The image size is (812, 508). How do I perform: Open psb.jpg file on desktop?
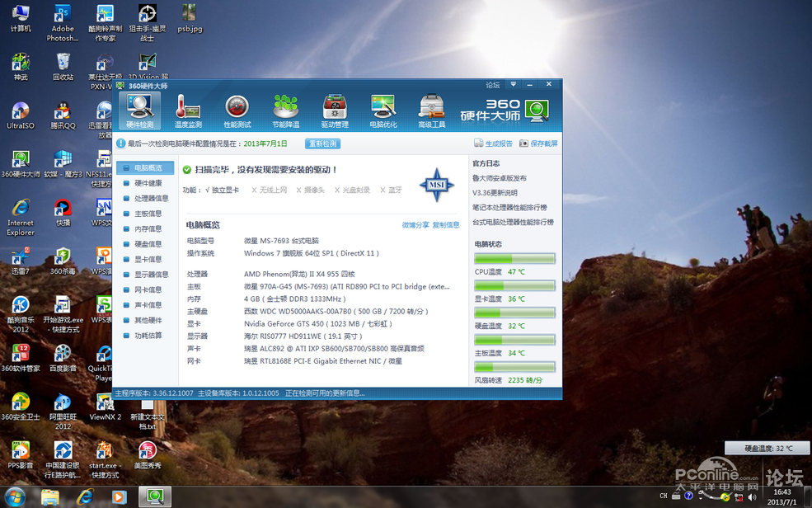click(x=190, y=19)
